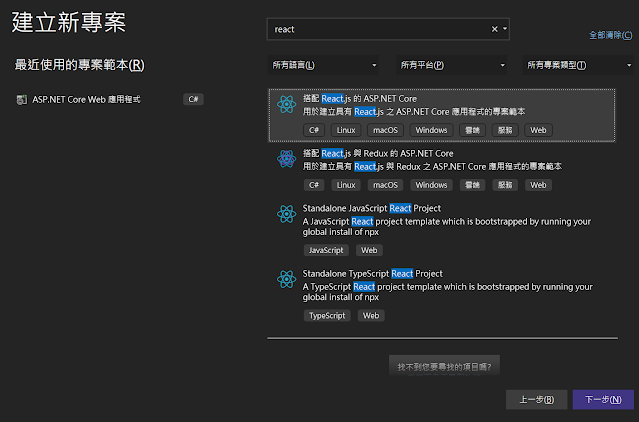Open the search history dropdown arrow

click(505, 29)
